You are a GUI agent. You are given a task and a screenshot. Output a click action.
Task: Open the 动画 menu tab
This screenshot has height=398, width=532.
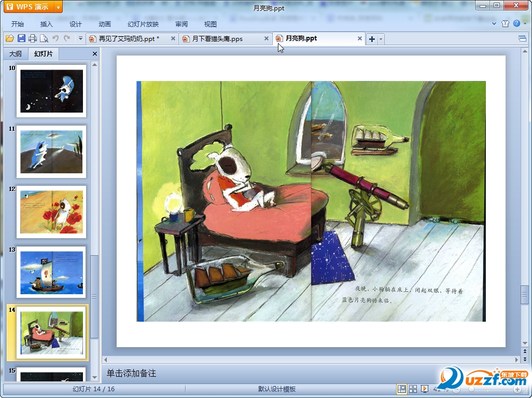tap(105, 24)
